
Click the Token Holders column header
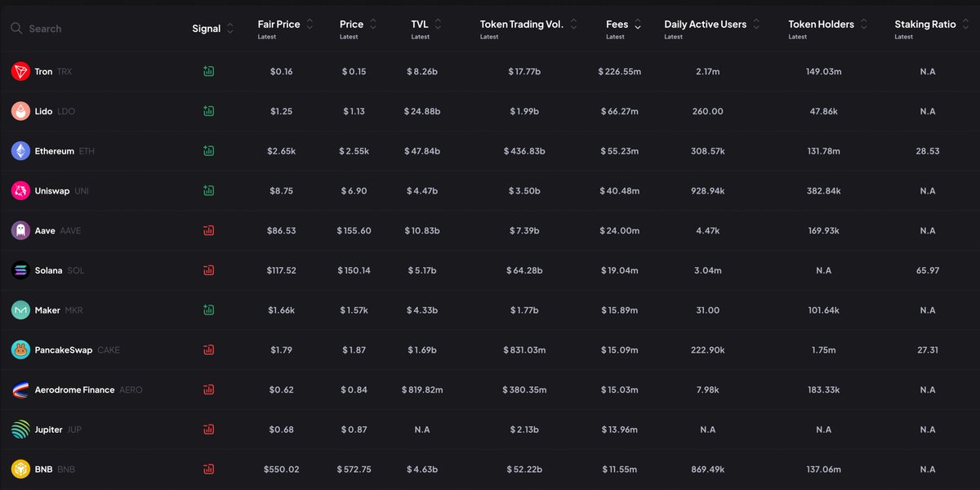tap(821, 24)
